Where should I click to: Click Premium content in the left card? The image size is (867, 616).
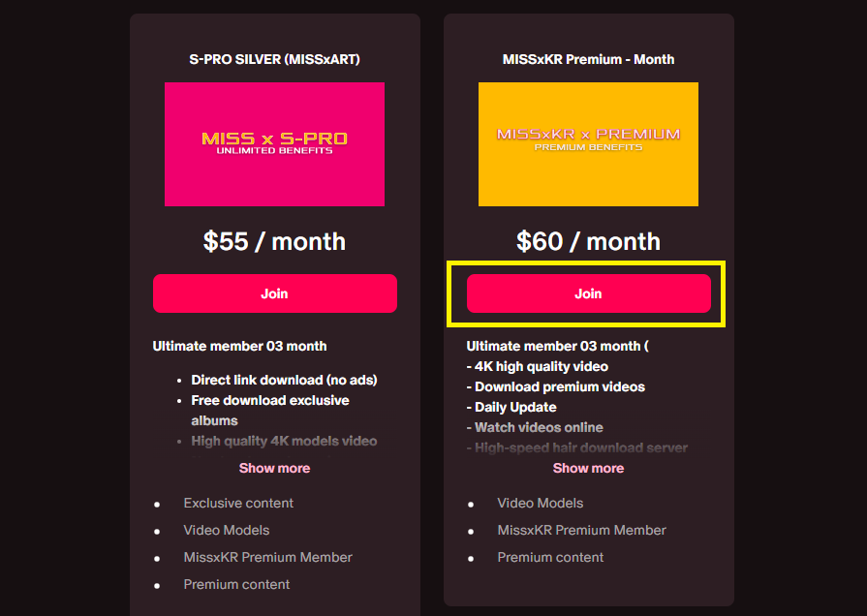[x=236, y=584]
